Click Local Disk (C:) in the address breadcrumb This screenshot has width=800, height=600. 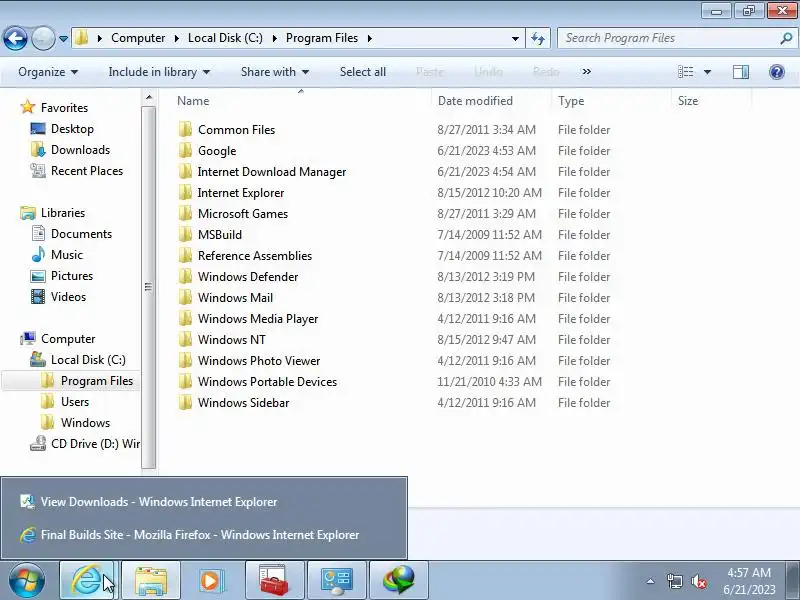point(225,38)
